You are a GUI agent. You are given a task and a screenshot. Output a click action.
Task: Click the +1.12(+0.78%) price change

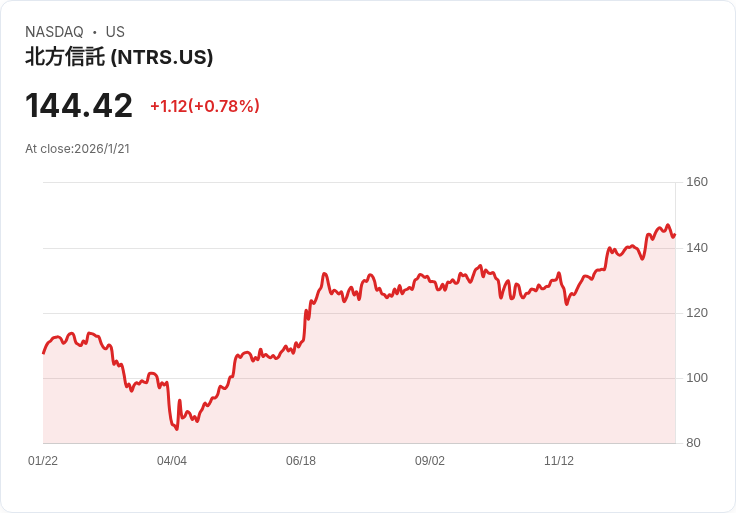point(205,106)
